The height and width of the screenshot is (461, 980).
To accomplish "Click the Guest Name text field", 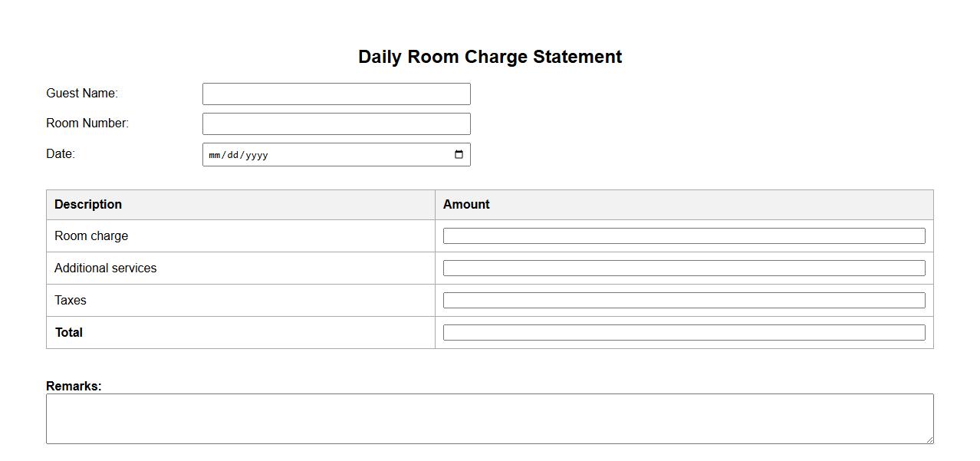I will 336,94.
